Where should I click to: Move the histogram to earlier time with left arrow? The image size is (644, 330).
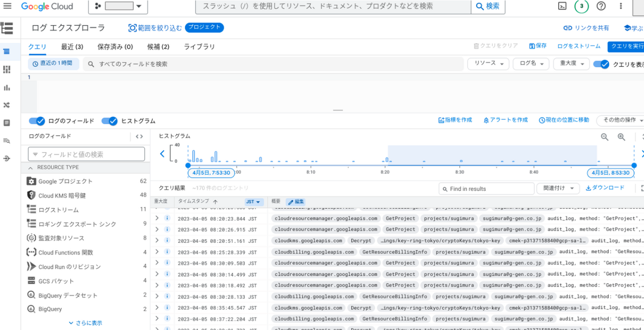[x=163, y=154]
